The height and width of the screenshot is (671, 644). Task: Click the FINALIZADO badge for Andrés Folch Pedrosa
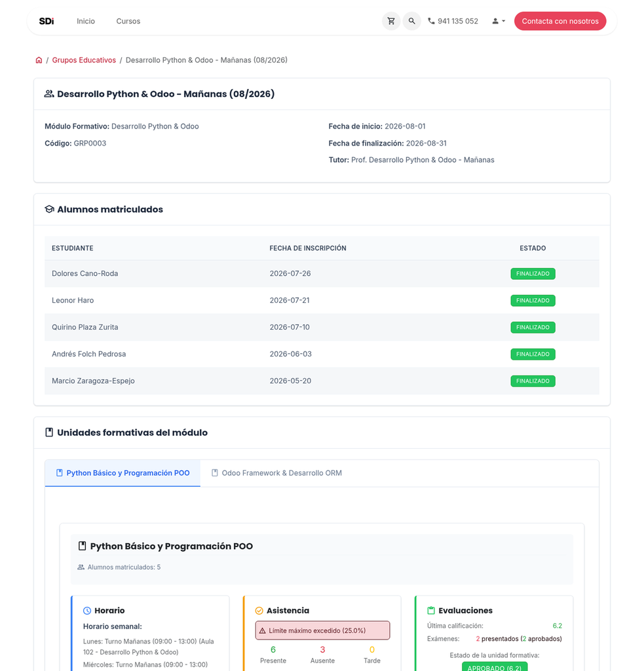pyautogui.click(x=533, y=354)
